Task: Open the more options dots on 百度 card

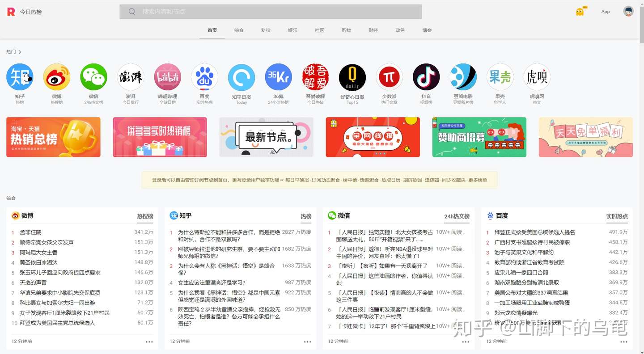Action: 624,342
